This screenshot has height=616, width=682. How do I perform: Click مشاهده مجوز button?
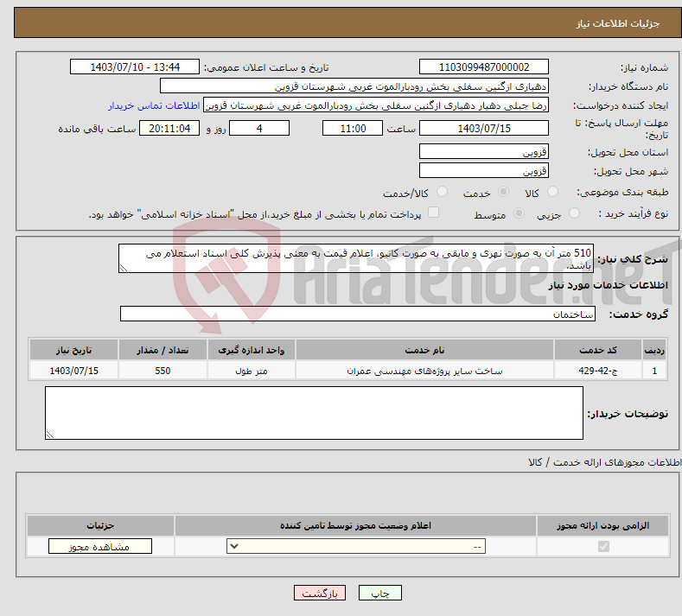pyautogui.click(x=100, y=546)
